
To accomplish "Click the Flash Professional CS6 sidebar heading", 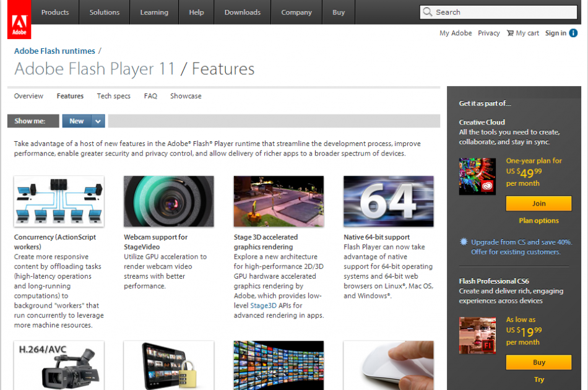I will click(494, 281).
